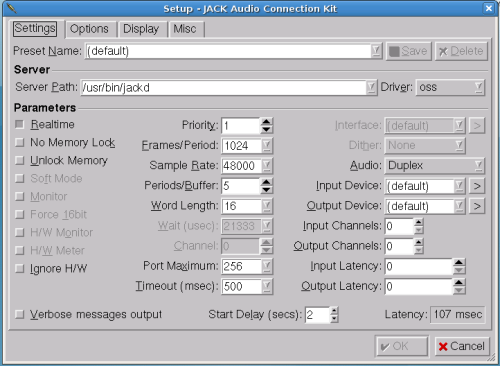
Task: Decrease Input Channels with down arrow
Action: pyautogui.click(x=419, y=230)
